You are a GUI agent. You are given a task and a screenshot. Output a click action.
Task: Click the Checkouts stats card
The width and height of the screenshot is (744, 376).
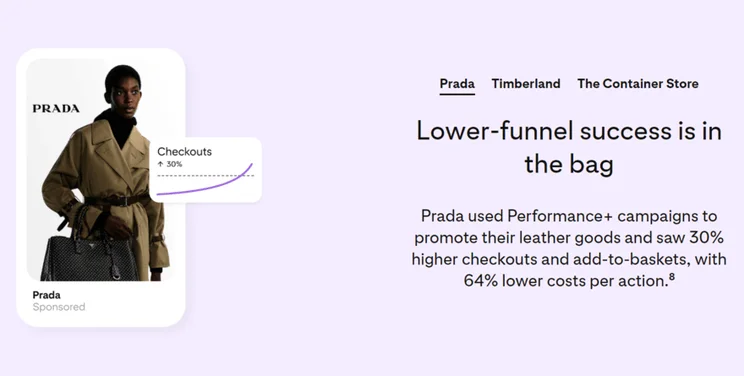[205, 170]
